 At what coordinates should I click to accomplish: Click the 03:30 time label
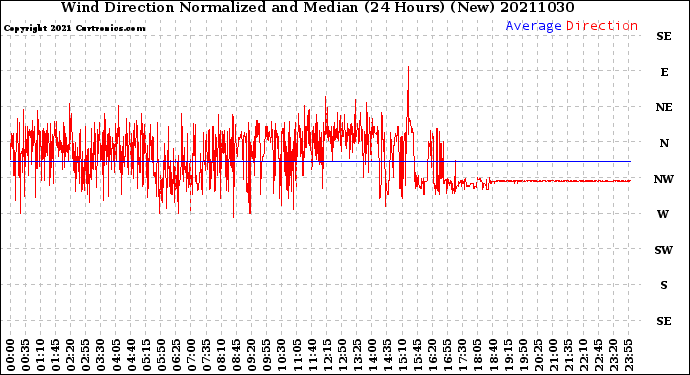[101, 355]
